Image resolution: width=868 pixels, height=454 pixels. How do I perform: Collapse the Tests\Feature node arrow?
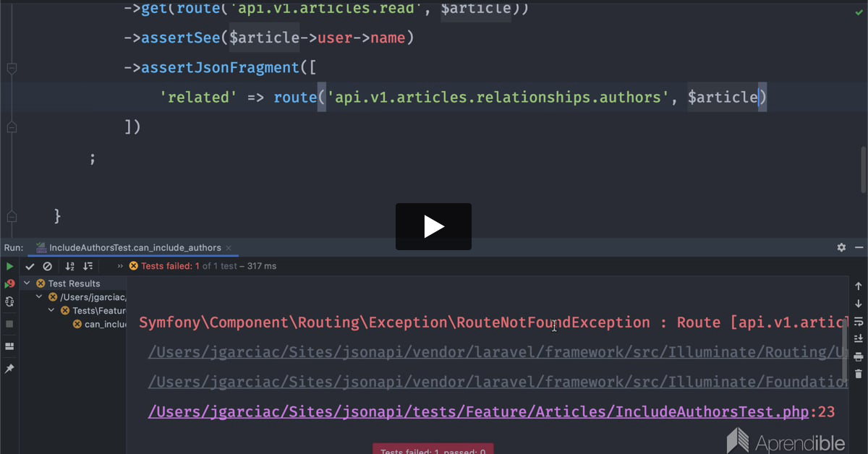tap(51, 311)
